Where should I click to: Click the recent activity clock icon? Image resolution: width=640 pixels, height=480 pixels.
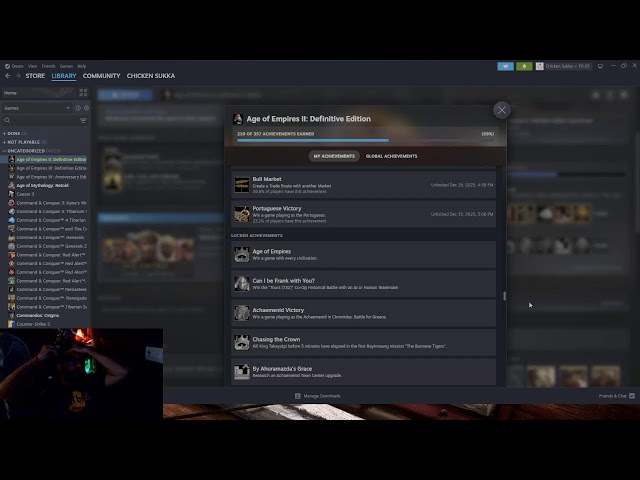pos(78,108)
